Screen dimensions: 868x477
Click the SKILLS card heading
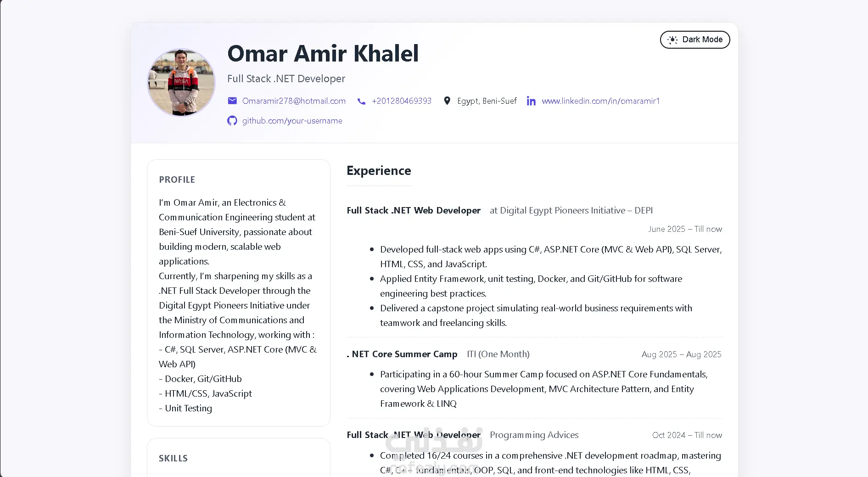click(173, 458)
